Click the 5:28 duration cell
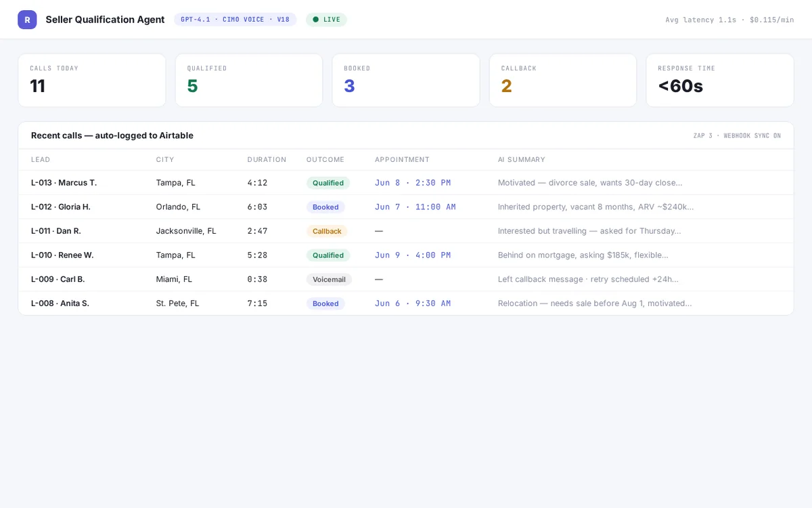 (x=257, y=255)
